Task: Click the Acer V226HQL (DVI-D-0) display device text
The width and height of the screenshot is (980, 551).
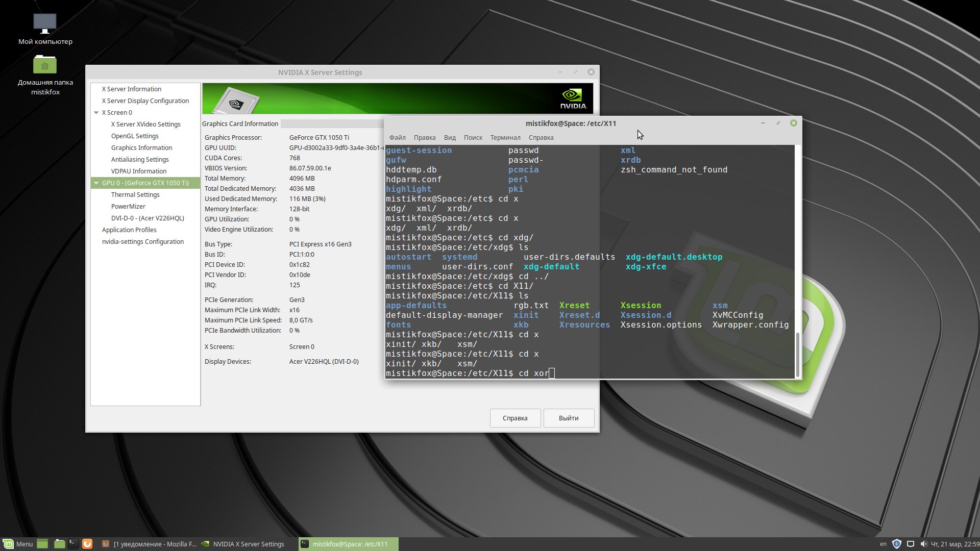Action: tap(324, 361)
